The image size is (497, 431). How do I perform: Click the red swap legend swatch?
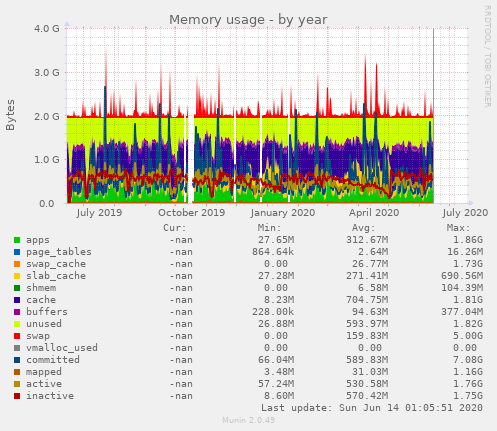point(17,336)
